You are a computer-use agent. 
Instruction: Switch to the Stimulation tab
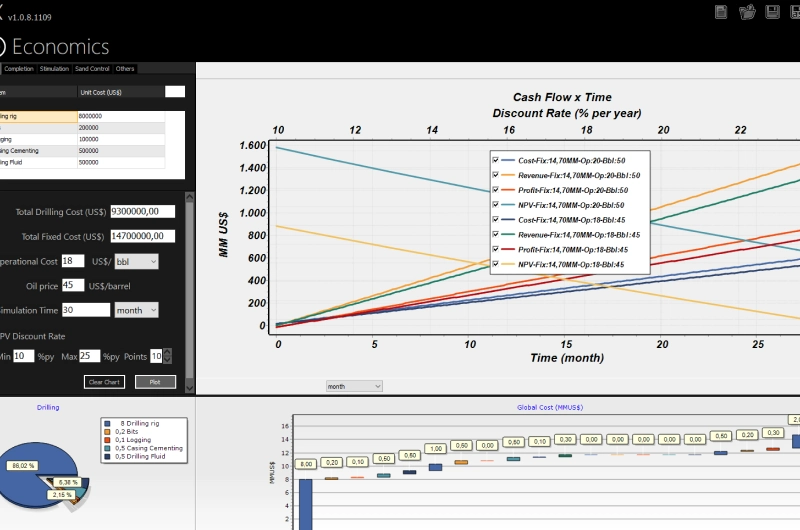(55, 69)
